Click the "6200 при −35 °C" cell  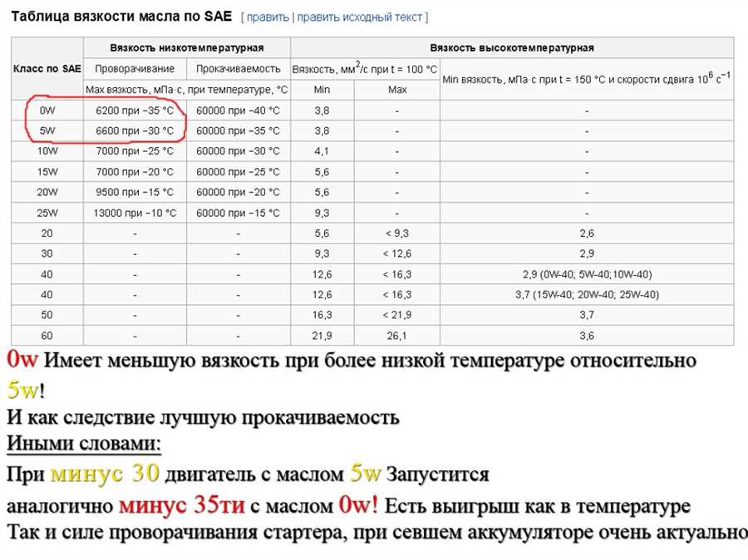(x=135, y=111)
